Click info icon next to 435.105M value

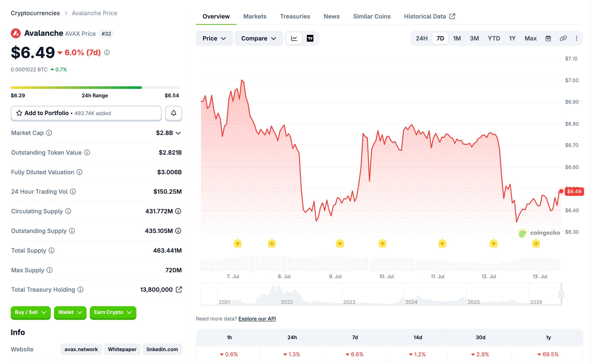(178, 231)
